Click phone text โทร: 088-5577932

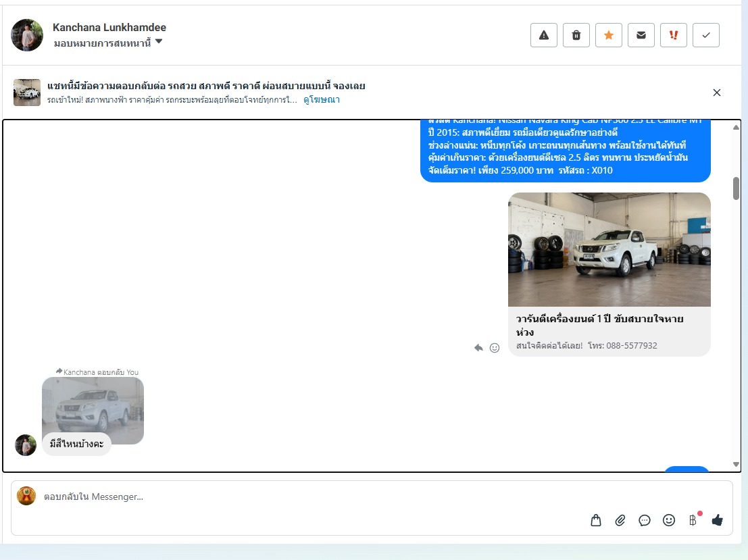click(622, 345)
